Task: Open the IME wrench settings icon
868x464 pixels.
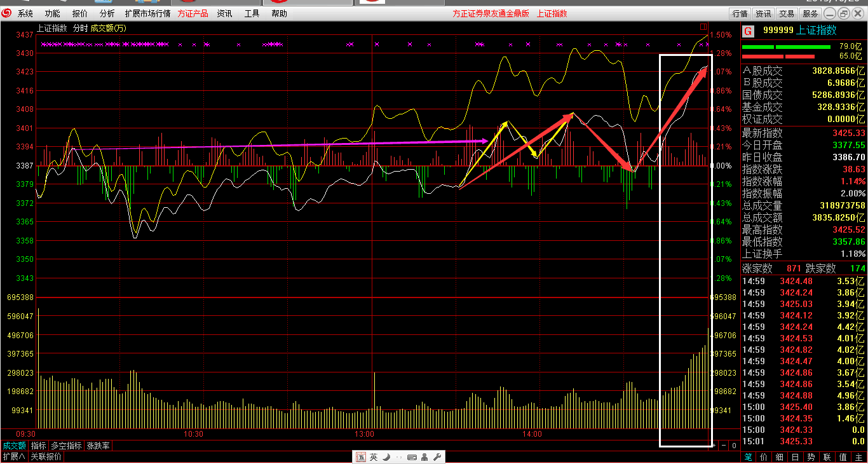Action: click(x=438, y=457)
